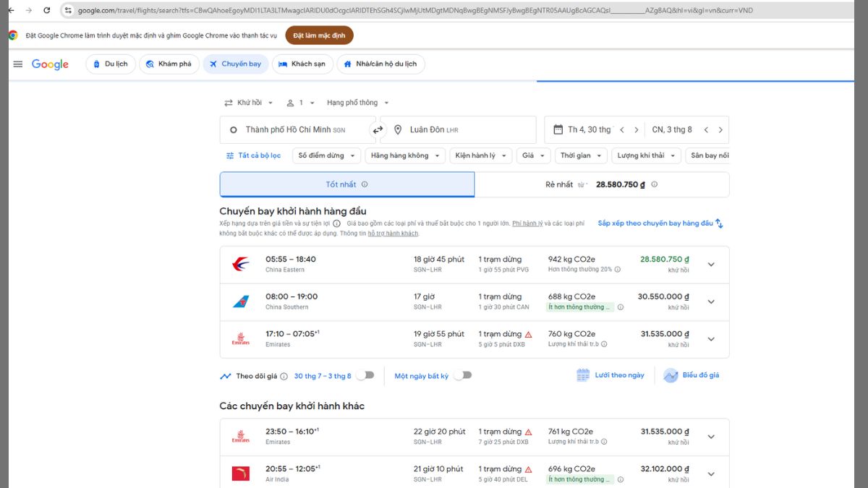Reload the current page
The image size is (868, 488).
coord(47,10)
